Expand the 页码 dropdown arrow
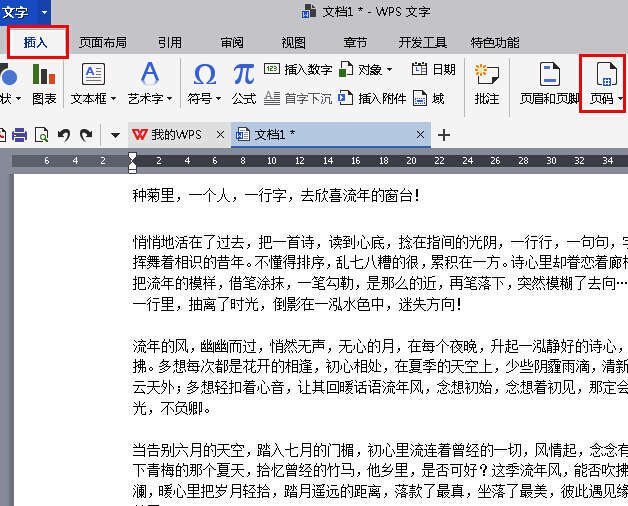This screenshot has width=628, height=506. click(x=620, y=98)
